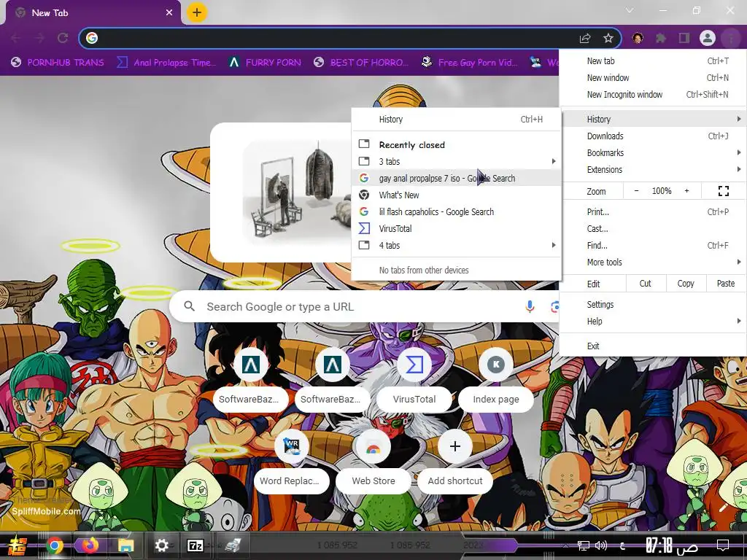Increase zoom with the plus button

tap(686, 191)
